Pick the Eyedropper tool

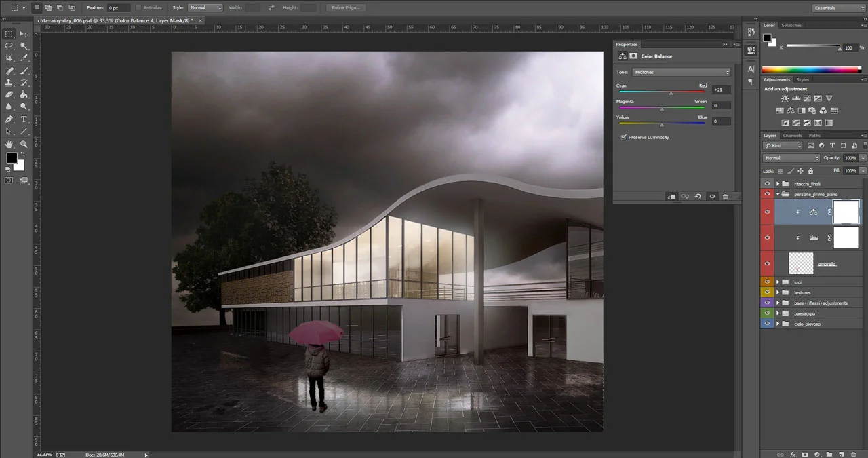pyautogui.click(x=24, y=58)
